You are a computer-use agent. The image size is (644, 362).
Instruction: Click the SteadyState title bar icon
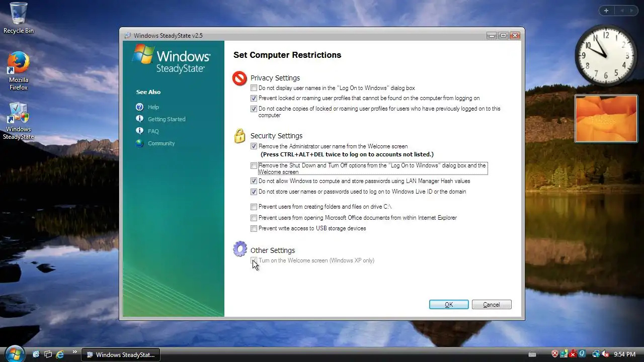pos(128,36)
